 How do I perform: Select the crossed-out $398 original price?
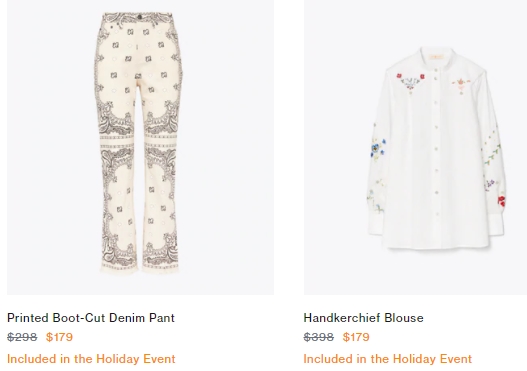319,337
